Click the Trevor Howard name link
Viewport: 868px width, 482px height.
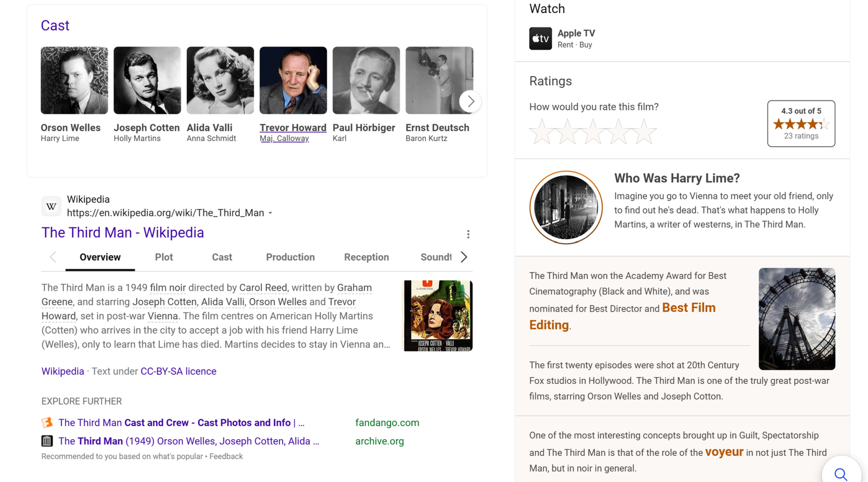pyautogui.click(x=293, y=128)
